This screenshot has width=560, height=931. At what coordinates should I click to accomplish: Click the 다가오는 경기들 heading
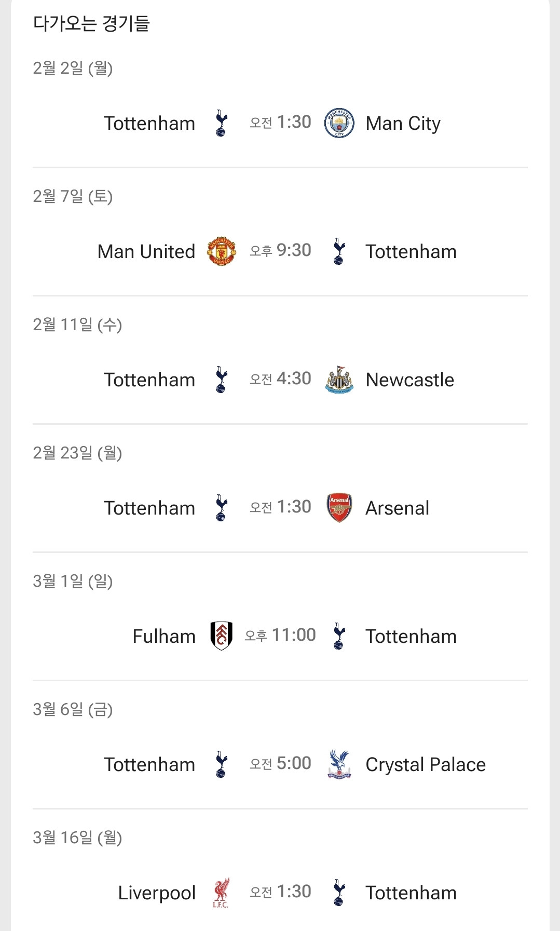click(91, 24)
